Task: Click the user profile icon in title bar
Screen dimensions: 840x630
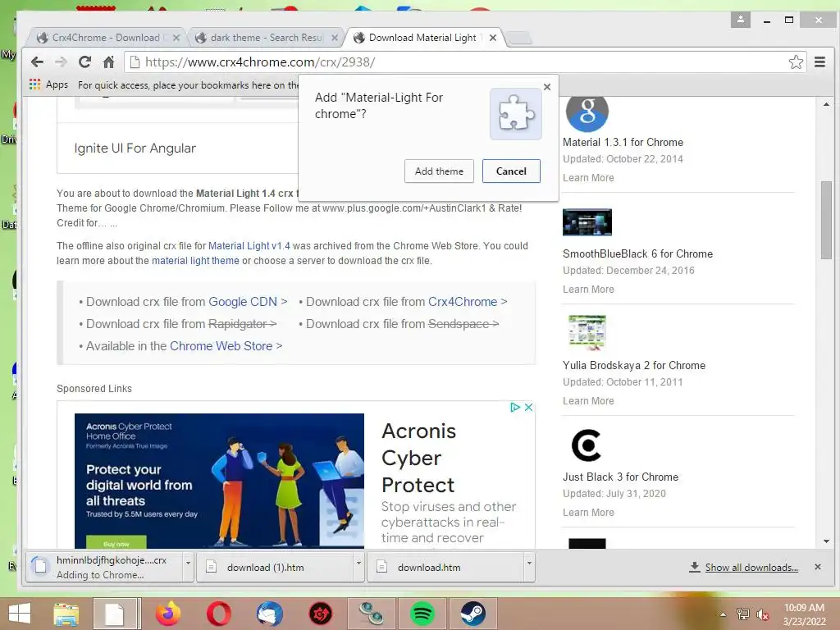Action: pyautogui.click(x=741, y=20)
